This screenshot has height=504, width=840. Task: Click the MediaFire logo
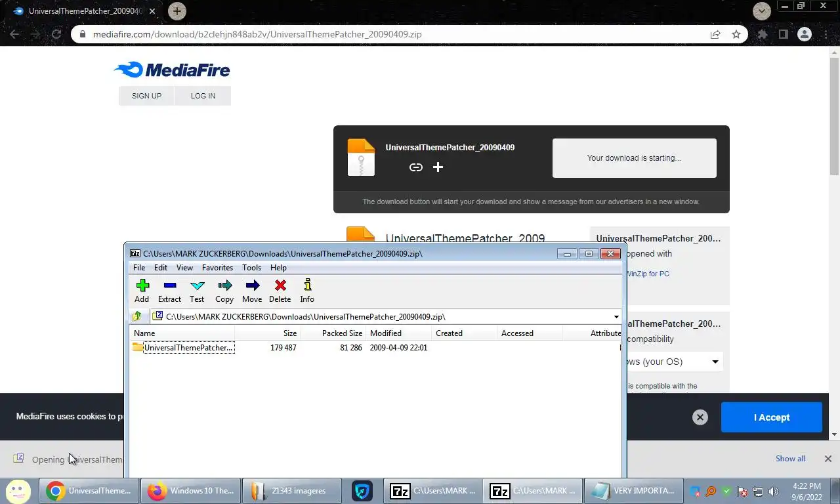tap(172, 70)
